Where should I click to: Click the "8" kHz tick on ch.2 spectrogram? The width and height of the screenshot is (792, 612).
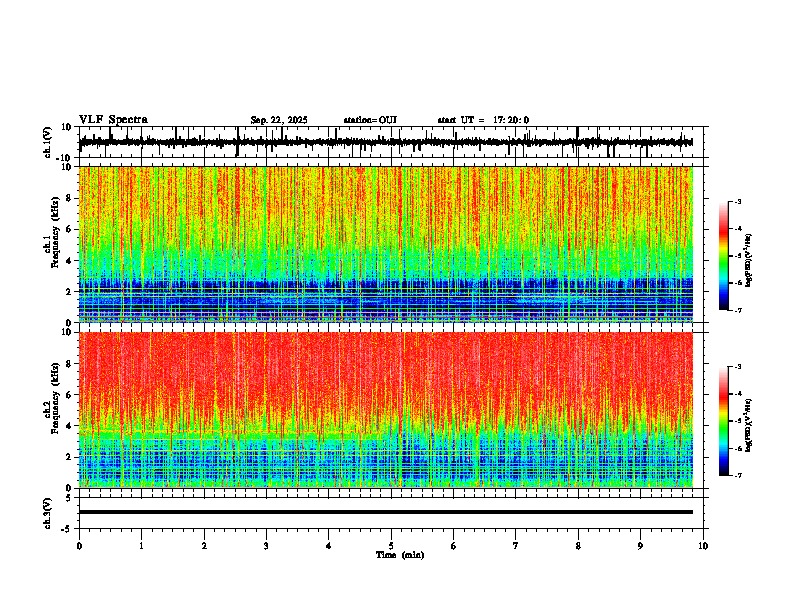[70, 364]
